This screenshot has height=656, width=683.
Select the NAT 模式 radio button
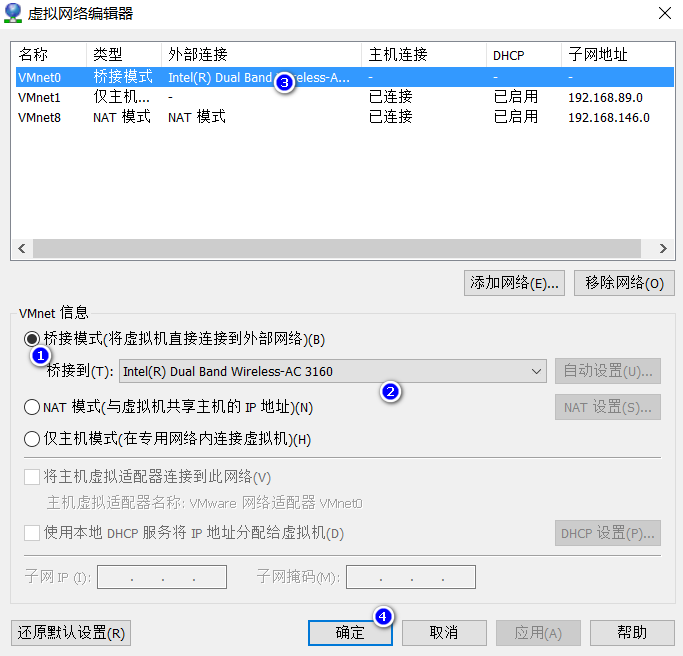(x=32, y=407)
